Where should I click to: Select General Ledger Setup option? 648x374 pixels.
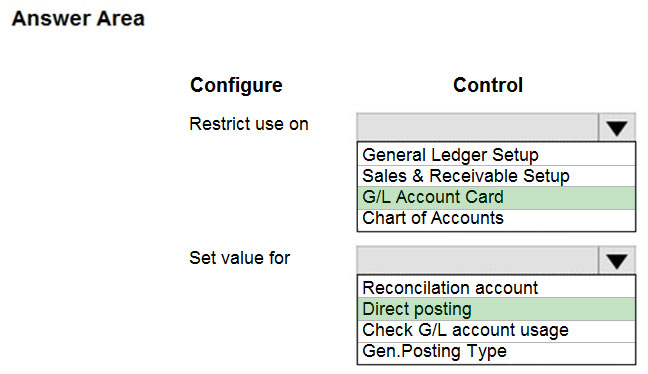pos(496,155)
